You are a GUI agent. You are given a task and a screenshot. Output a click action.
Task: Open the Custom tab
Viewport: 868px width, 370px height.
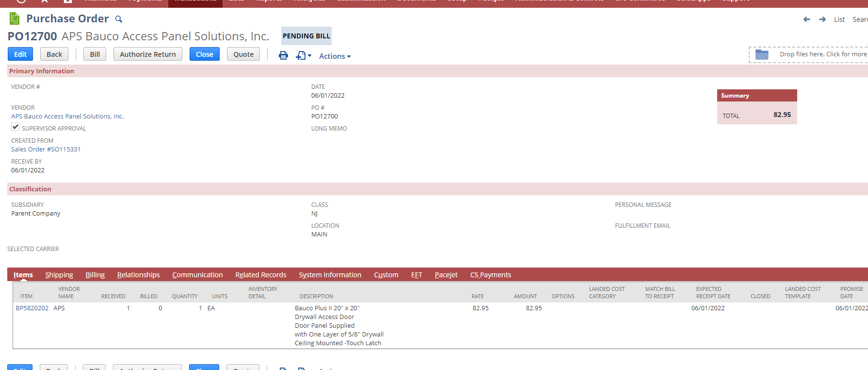pos(386,275)
